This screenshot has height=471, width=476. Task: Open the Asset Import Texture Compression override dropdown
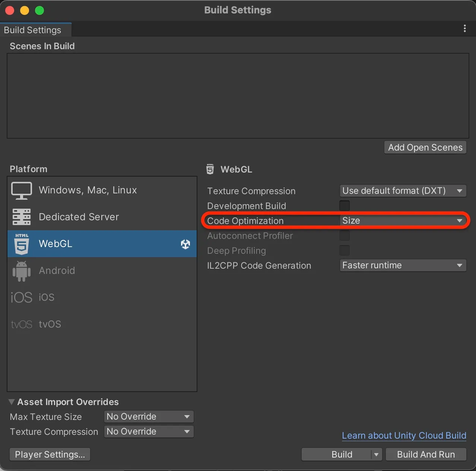point(149,432)
